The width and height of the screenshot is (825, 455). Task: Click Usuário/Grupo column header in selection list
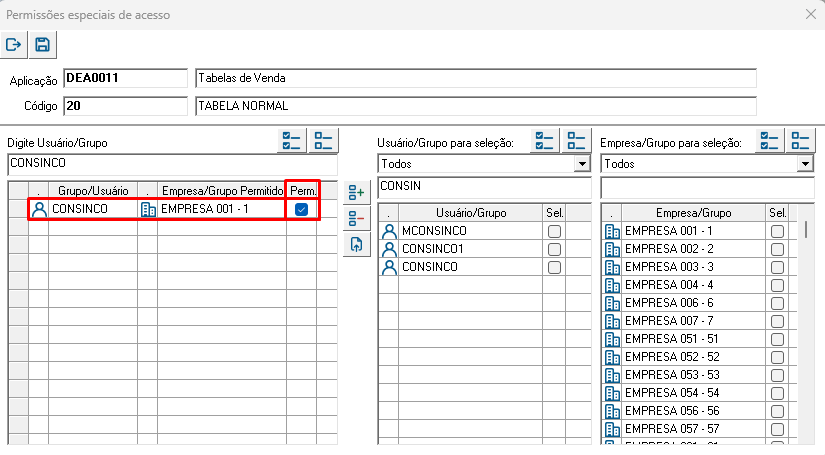click(471, 213)
